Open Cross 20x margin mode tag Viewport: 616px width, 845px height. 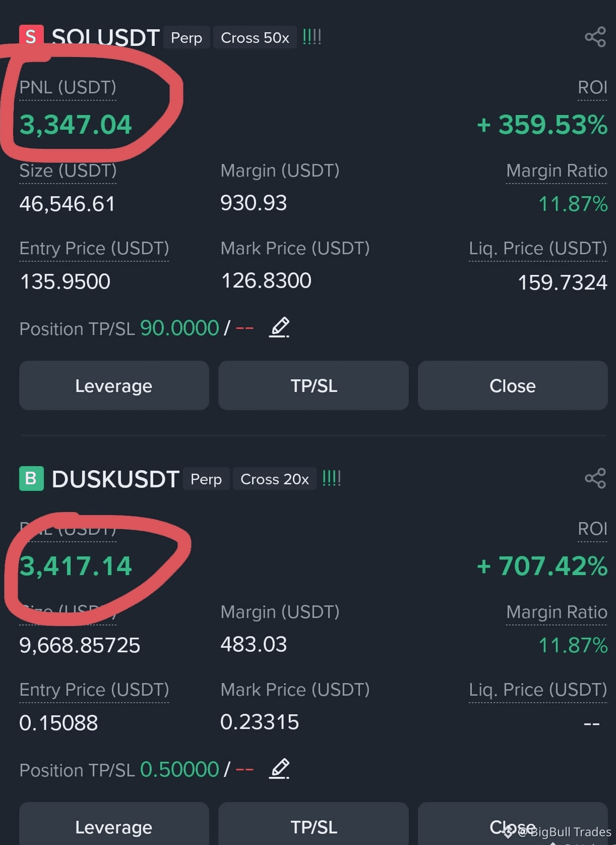tap(275, 479)
